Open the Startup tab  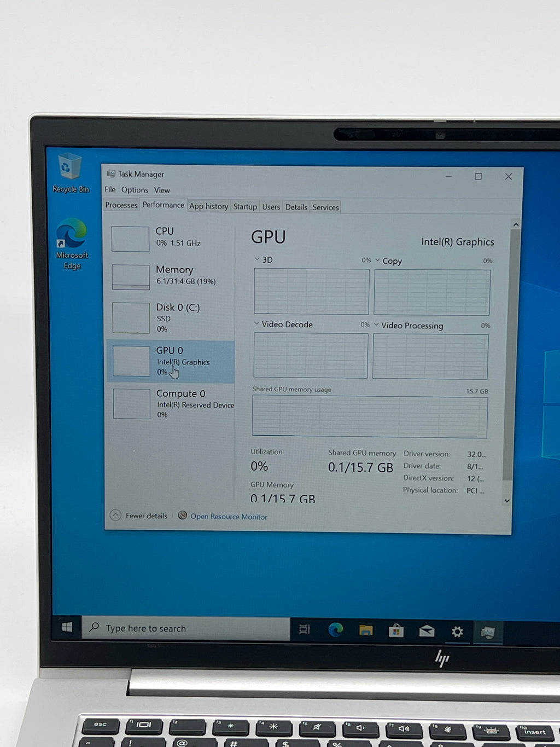pos(245,206)
